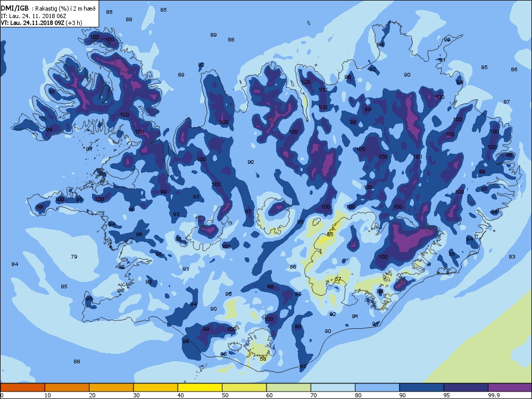This screenshot has width=532, height=399.
Task: Click the '60' label on the color scale
Action: tap(269, 395)
